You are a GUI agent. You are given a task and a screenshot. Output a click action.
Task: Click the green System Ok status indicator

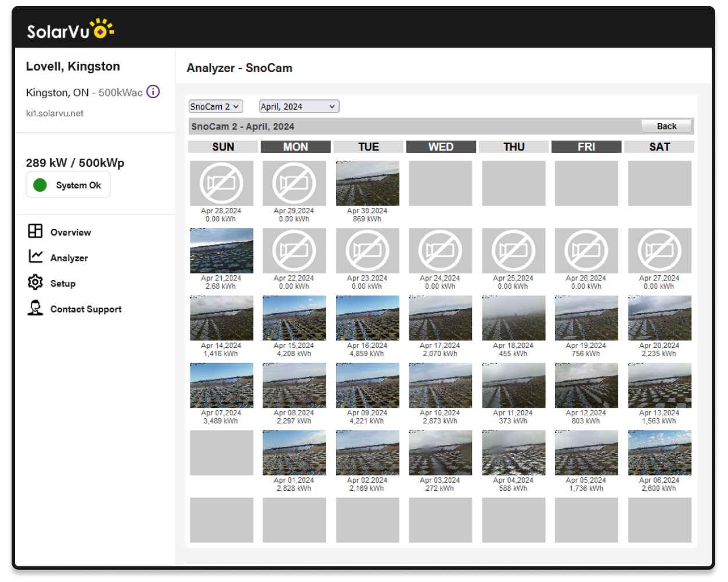[40, 185]
